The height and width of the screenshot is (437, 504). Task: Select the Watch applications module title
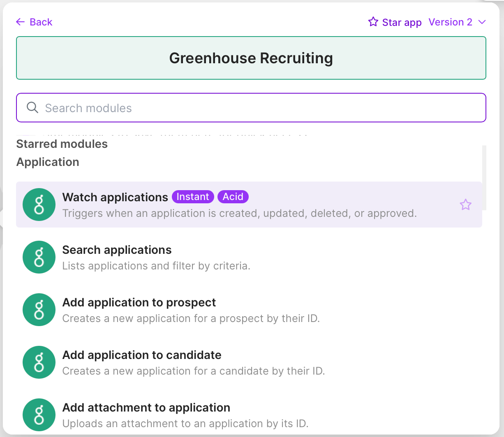[x=115, y=197]
